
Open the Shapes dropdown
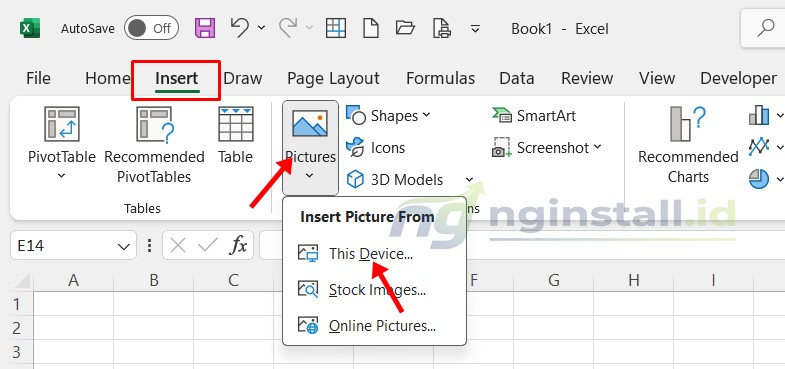pyautogui.click(x=388, y=116)
